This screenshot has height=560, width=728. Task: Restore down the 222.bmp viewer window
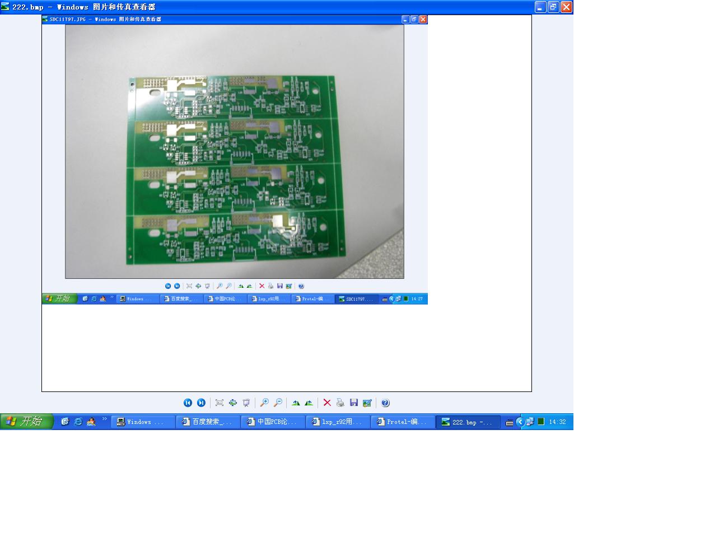pos(553,7)
